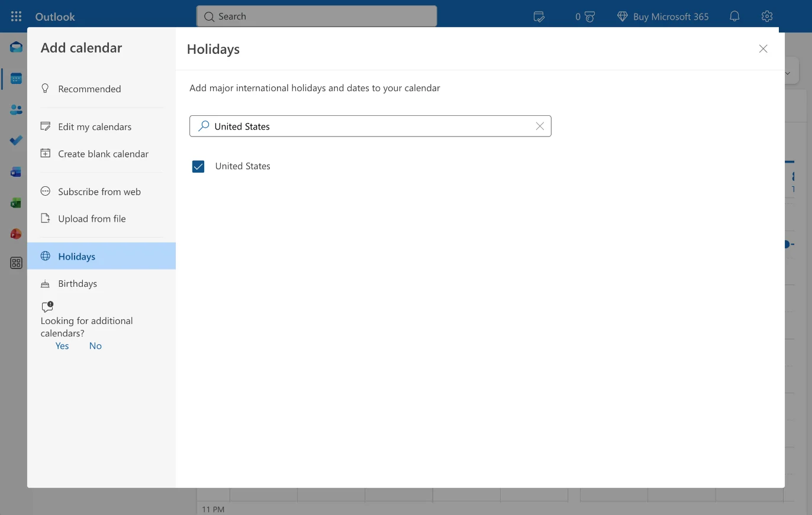
Task: Open settings gear icon
Action: pyautogui.click(x=767, y=17)
